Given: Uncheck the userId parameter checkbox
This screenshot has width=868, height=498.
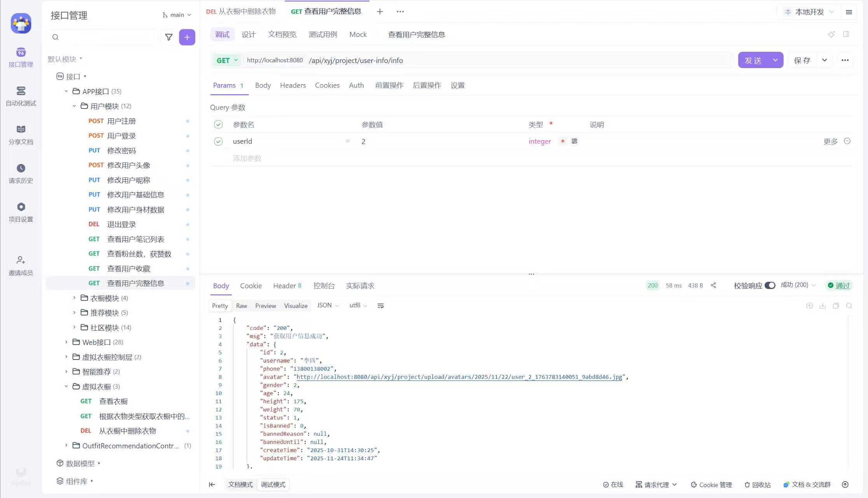Looking at the screenshot, I should coord(218,141).
